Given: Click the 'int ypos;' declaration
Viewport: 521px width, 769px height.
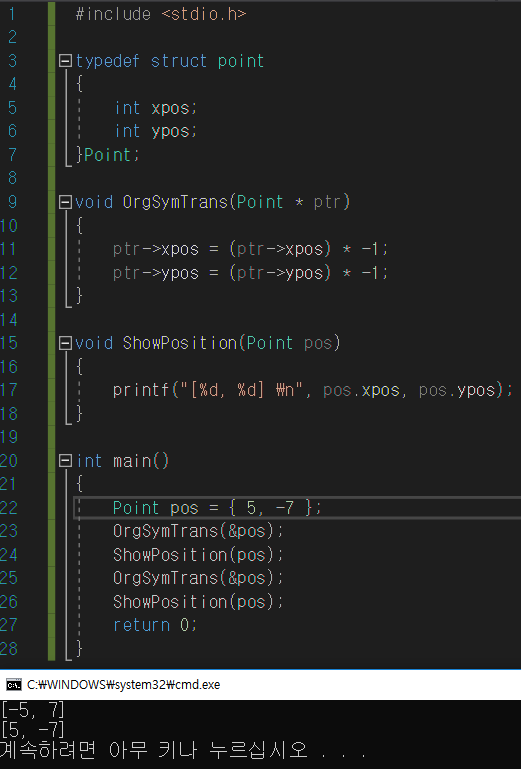Looking at the screenshot, I should point(156,131).
